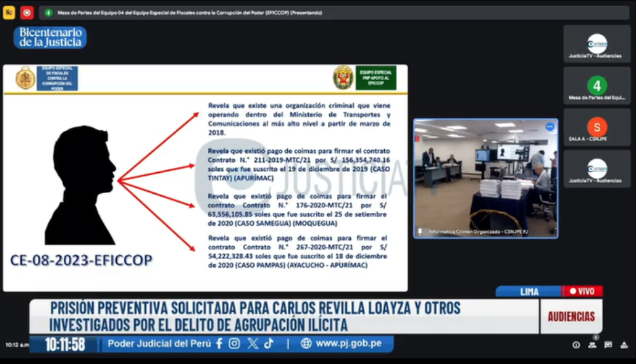Click the green presenter badge in title bar
The height and width of the screenshot is (364, 636).
[48, 12]
